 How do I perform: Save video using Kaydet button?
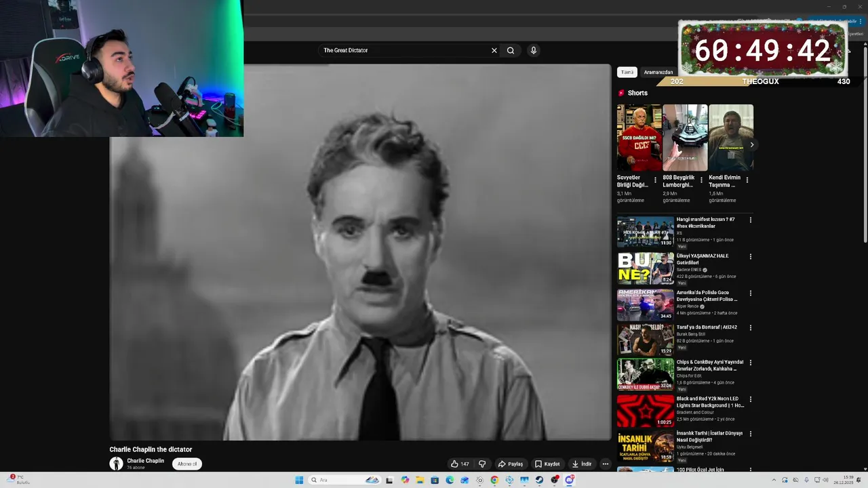pyautogui.click(x=547, y=464)
